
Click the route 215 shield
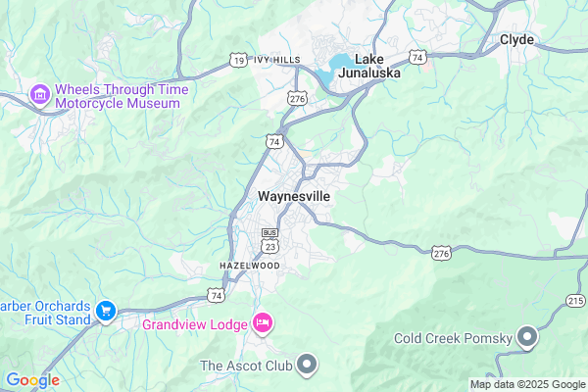pyautogui.click(x=575, y=301)
